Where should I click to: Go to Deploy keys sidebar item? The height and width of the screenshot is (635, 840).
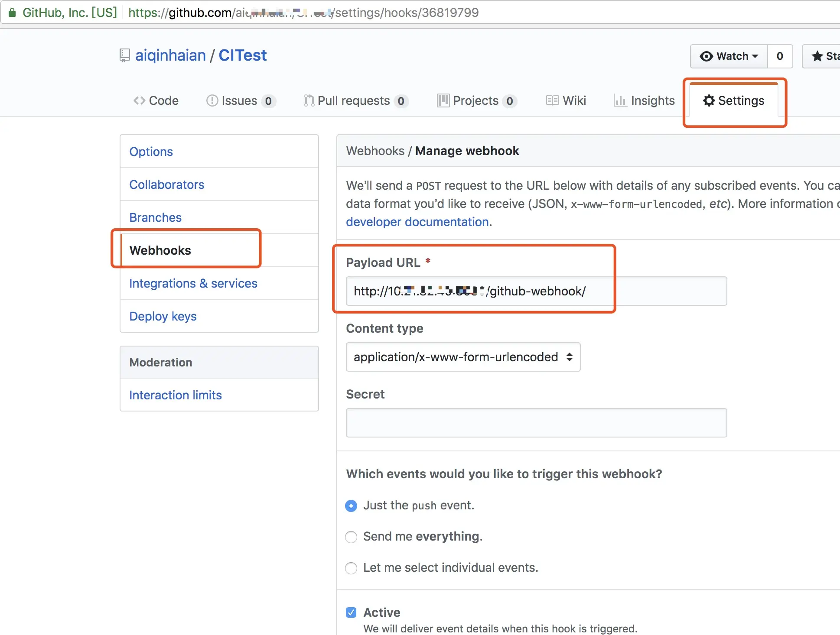tap(163, 316)
